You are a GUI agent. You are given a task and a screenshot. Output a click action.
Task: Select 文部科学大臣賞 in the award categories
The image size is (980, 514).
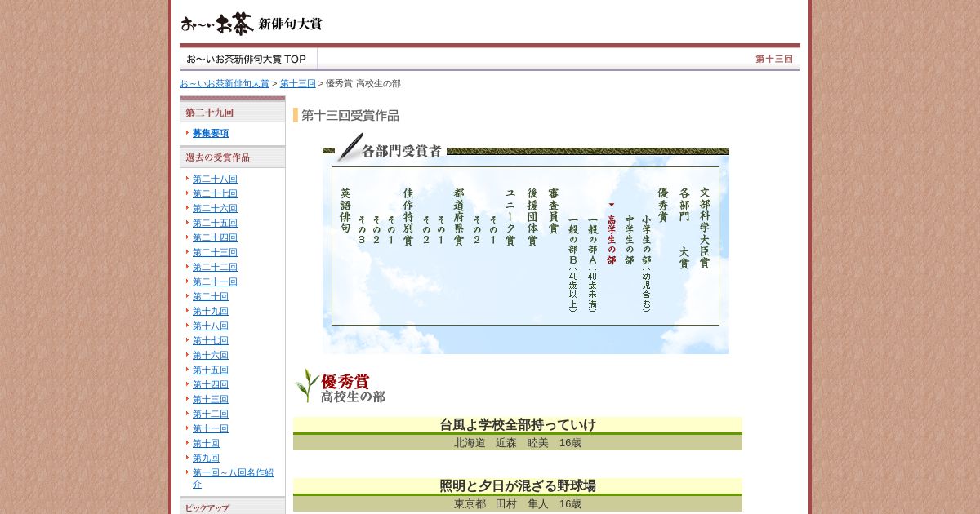(x=705, y=228)
